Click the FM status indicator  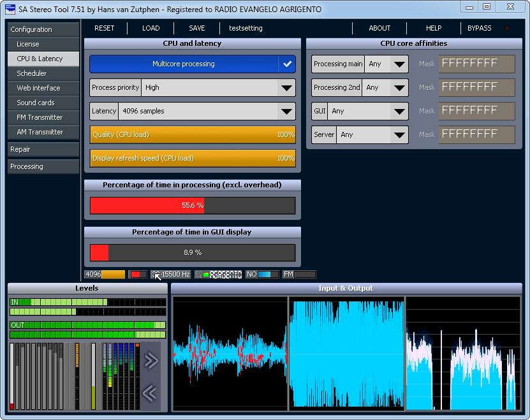tap(299, 274)
